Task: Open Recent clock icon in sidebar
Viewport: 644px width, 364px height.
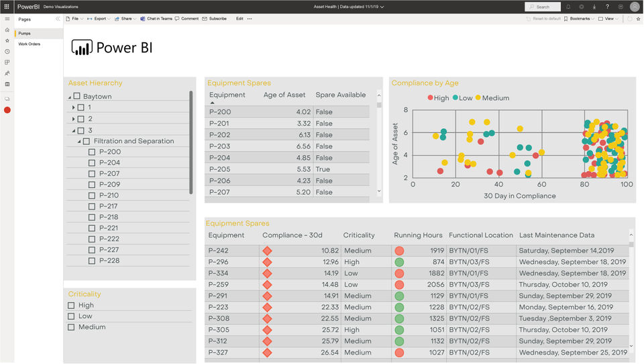Action: pyautogui.click(x=7, y=52)
